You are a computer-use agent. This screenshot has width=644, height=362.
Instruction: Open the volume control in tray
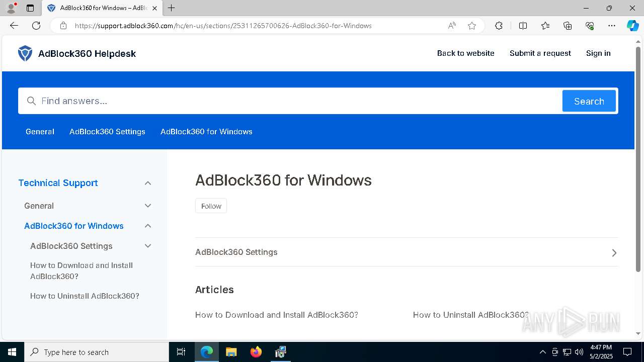(x=579, y=352)
